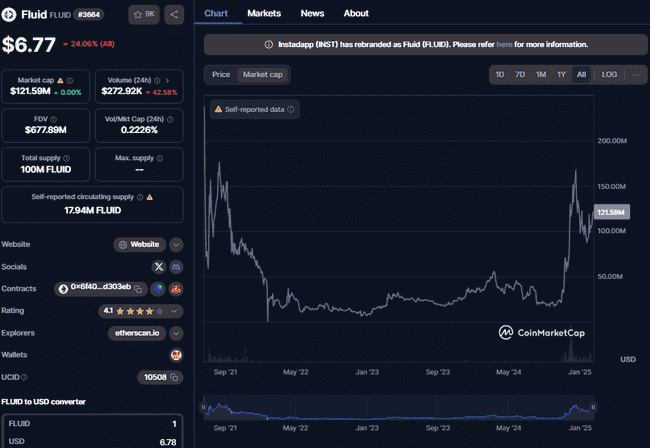Click the $677.89M FDV value
Viewport: 650px width, 448px height.
click(46, 130)
